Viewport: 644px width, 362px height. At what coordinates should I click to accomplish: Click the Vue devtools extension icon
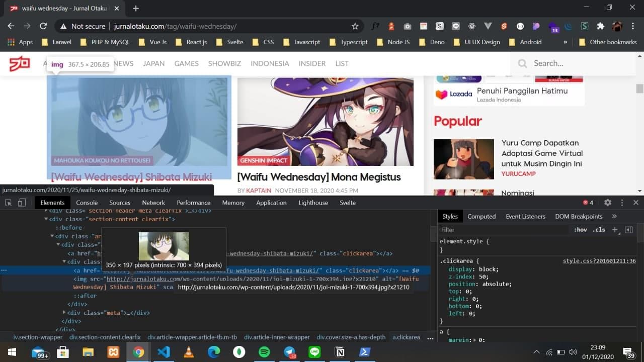(488, 26)
